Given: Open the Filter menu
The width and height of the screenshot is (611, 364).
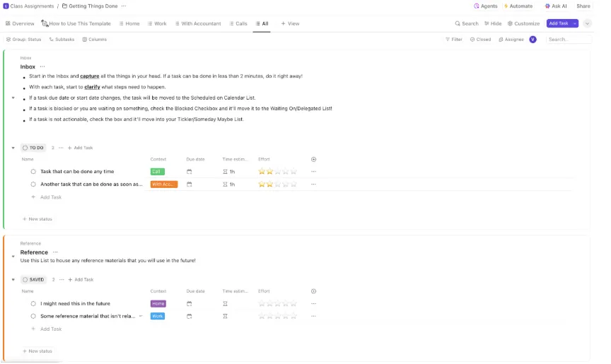Looking at the screenshot, I should [453, 40].
